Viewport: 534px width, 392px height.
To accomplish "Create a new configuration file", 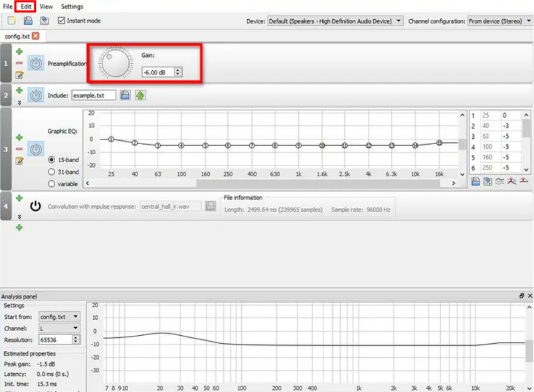I will [12, 21].
